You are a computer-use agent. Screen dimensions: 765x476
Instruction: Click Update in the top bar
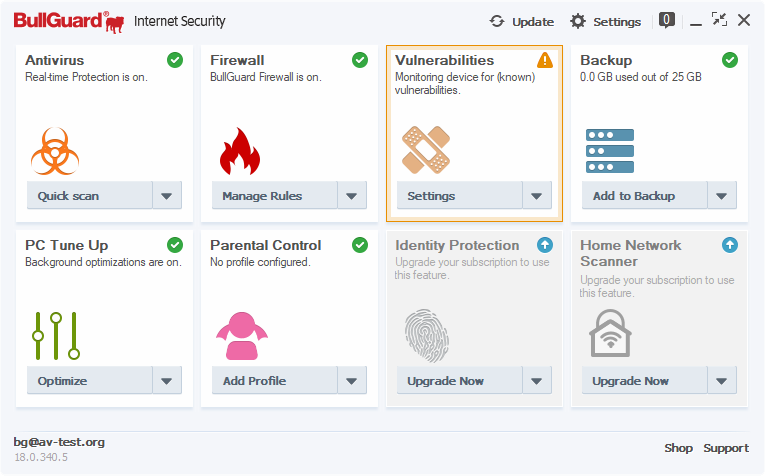[521, 21]
